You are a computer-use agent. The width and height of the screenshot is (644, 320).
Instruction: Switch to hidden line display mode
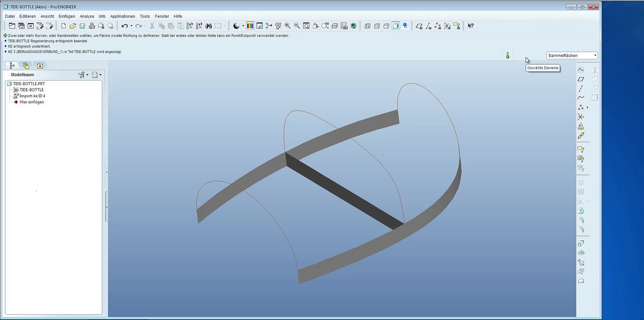pos(377,26)
